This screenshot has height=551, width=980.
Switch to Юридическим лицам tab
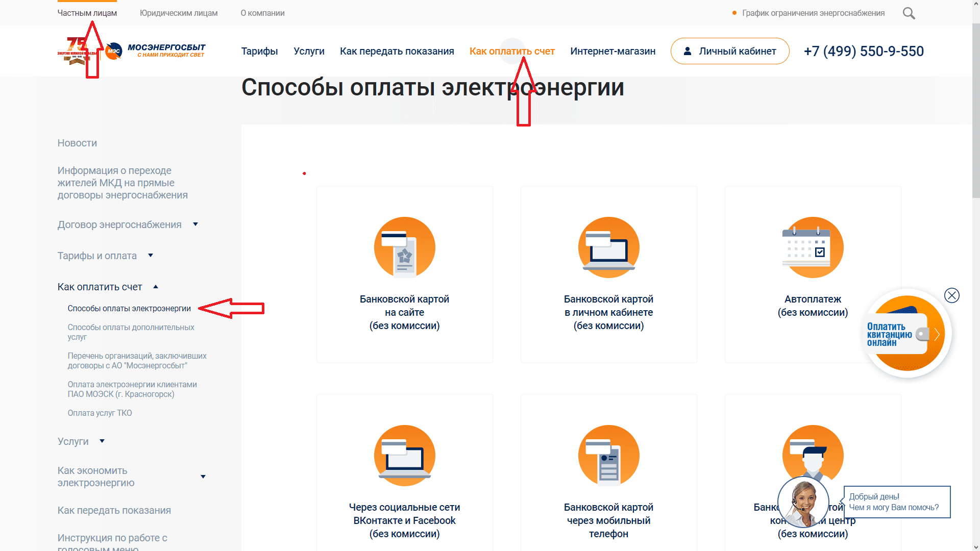click(179, 13)
